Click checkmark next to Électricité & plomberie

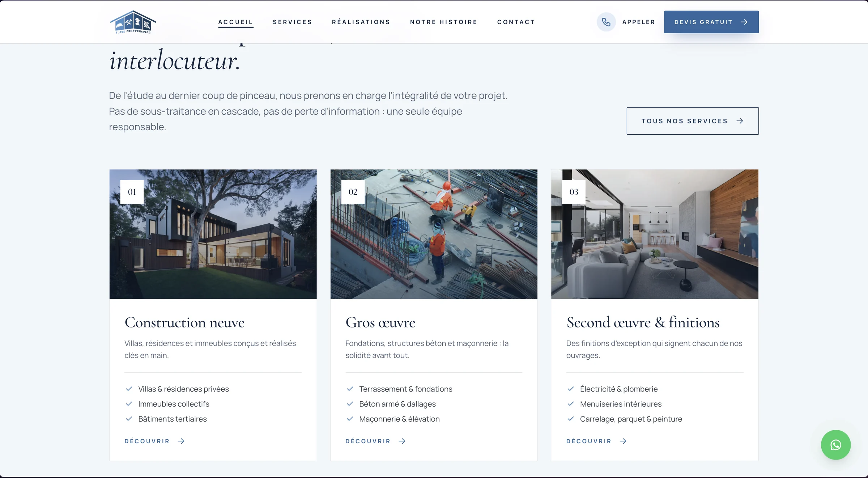pyautogui.click(x=571, y=389)
